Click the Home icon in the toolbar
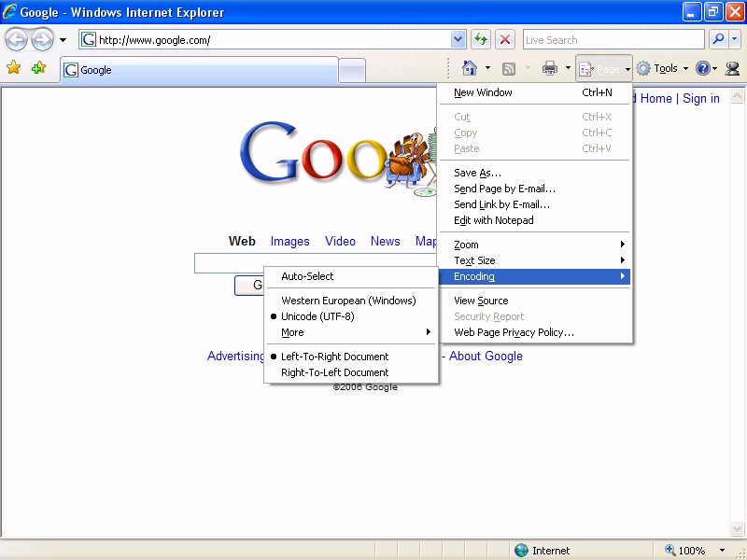 470,68
